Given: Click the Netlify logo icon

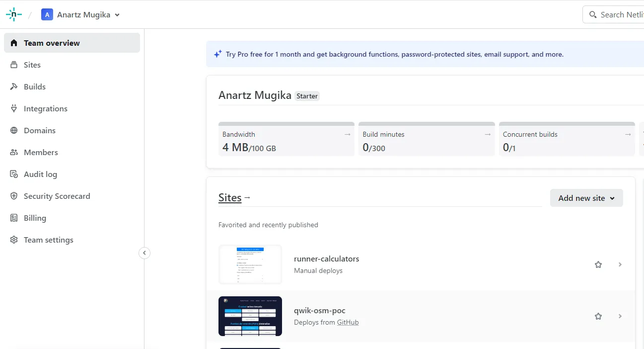Looking at the screenshot, I should [x=14, y=14].
